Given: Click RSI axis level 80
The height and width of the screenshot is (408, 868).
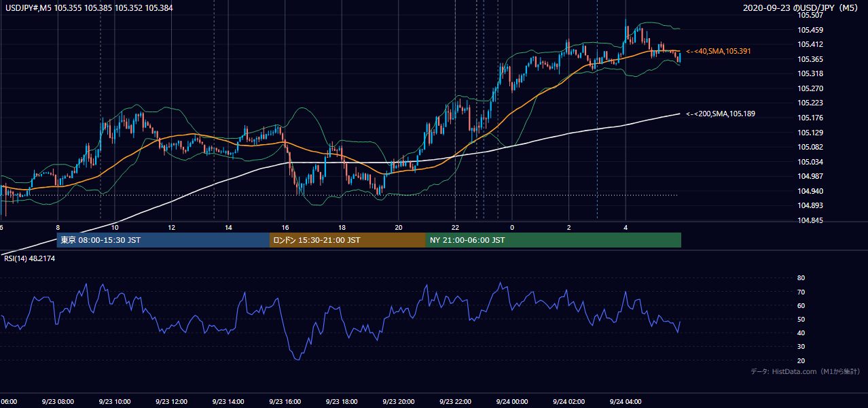Looking at the screenshot, I should [x=801, y=278].
